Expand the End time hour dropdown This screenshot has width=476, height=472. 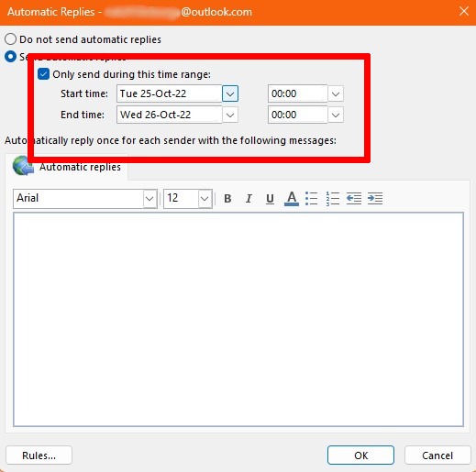[336, 115]
